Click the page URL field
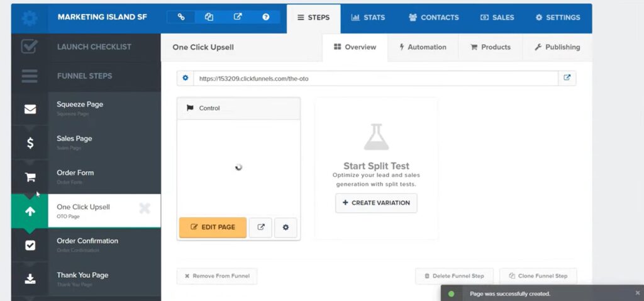This screenshot has height=301, width=644. (x=376, y=78)
